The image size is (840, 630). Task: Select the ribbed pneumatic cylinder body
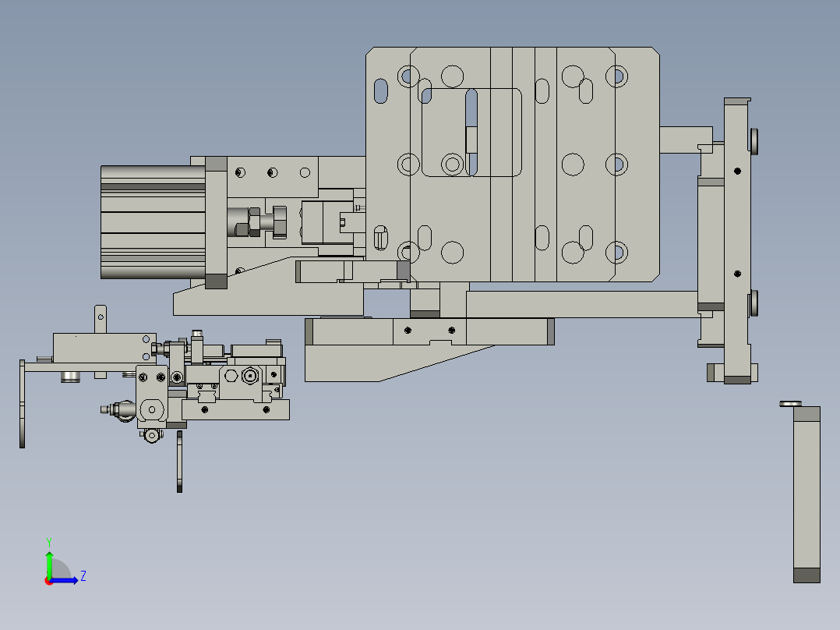[154, 222]
